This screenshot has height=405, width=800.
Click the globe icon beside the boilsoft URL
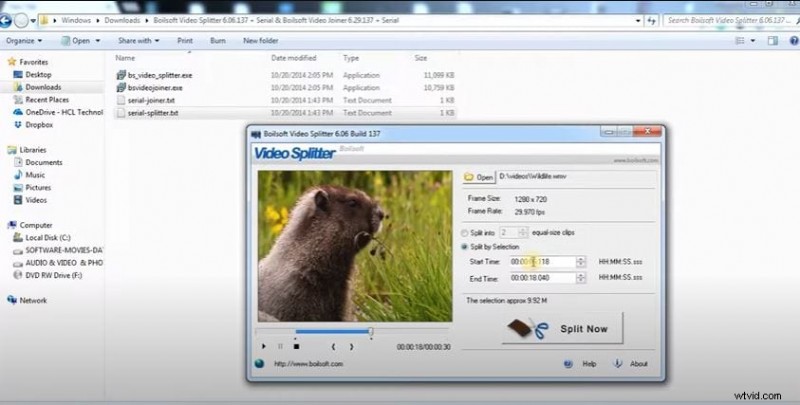coord(260,364)
